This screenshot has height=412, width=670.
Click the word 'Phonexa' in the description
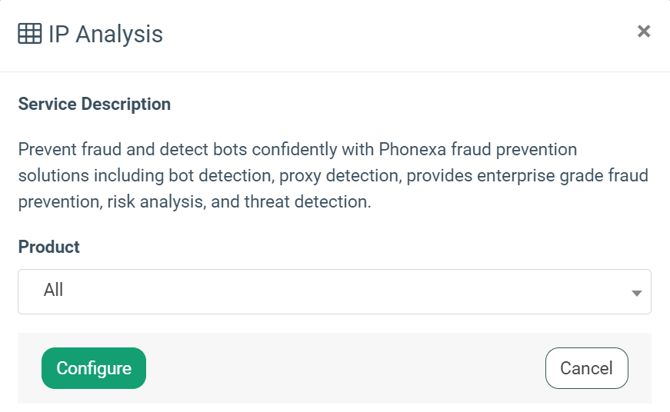411,150
